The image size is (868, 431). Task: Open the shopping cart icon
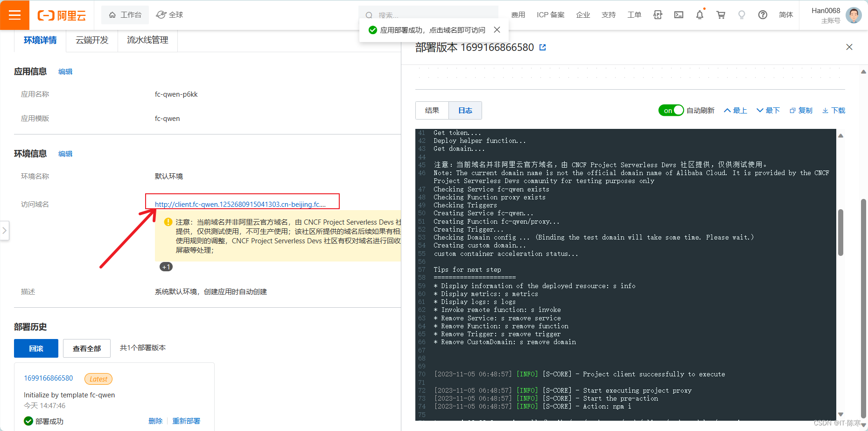pos(721,15)
